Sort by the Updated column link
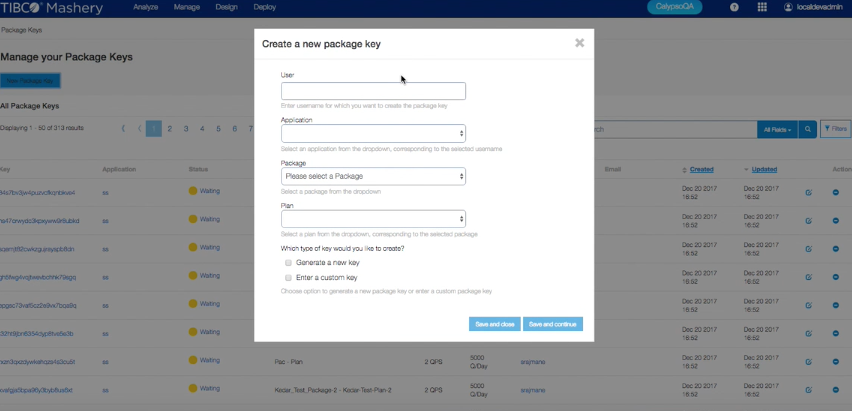This screenshot has height=411, width=852. (x=764, y=170)
